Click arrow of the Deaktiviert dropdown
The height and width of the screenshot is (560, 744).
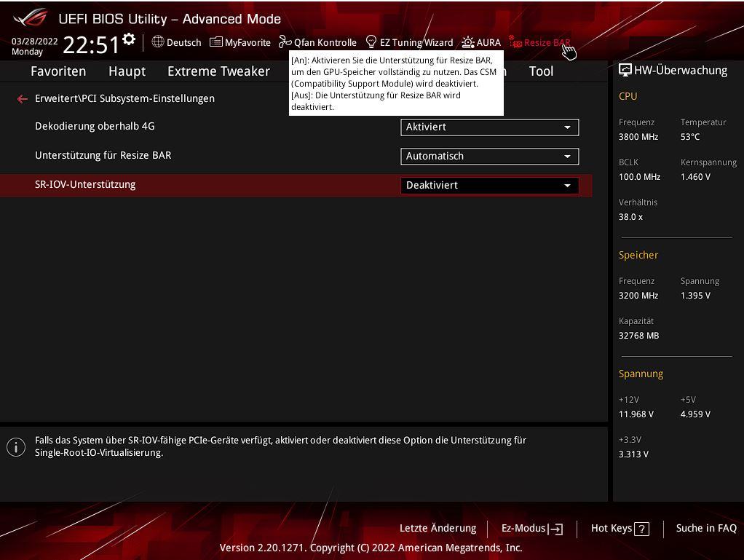[x=567, y=186]
